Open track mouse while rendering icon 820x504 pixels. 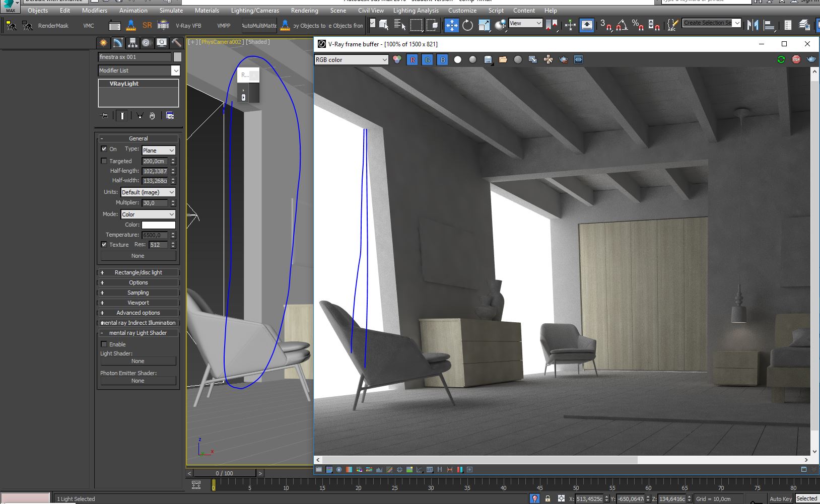[548, 59]
